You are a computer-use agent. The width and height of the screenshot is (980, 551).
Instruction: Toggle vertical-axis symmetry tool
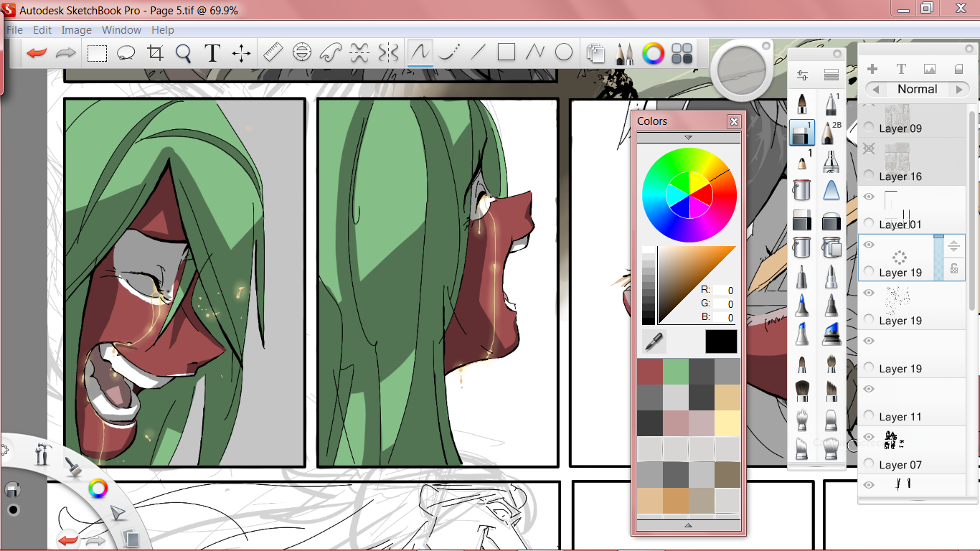coord(388,52)
